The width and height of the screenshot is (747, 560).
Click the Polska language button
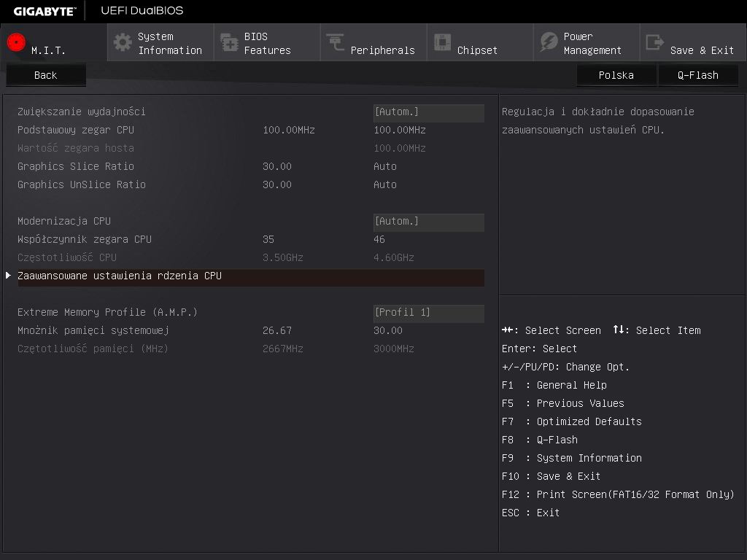[x=616, y=75]
